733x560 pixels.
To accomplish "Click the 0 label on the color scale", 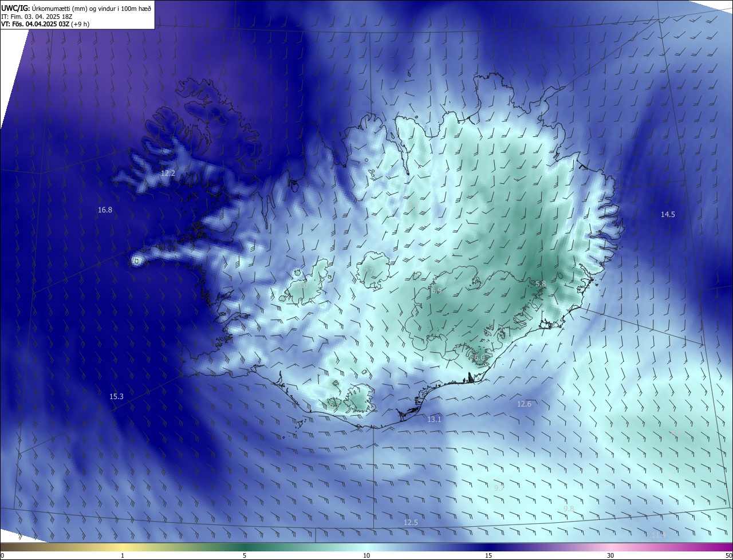I will tap(2, 556).
